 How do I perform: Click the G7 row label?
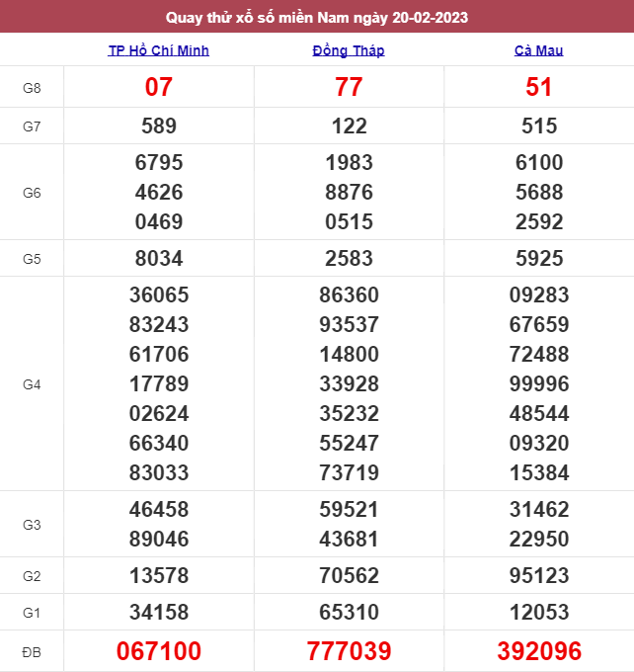(32, 126)
